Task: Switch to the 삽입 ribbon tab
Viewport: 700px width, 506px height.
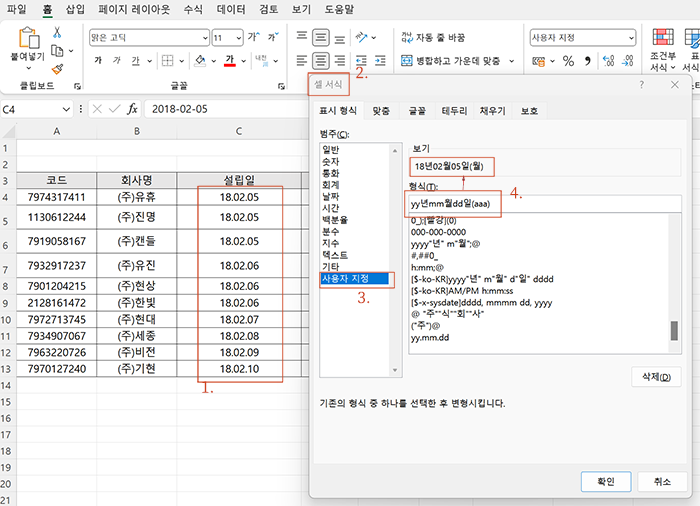Action: click(75, 9)
